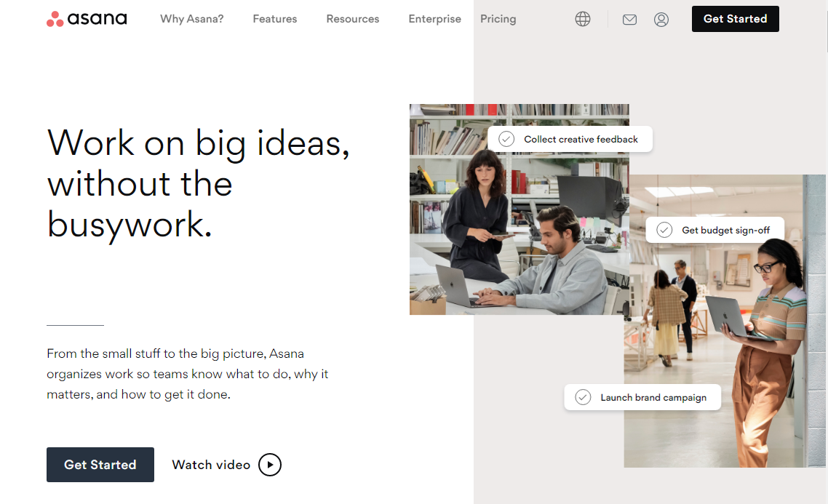This screenshot has height=504, width=828.
Task: Click the Launch brand campaign task text
Action: tap(653, 397)
